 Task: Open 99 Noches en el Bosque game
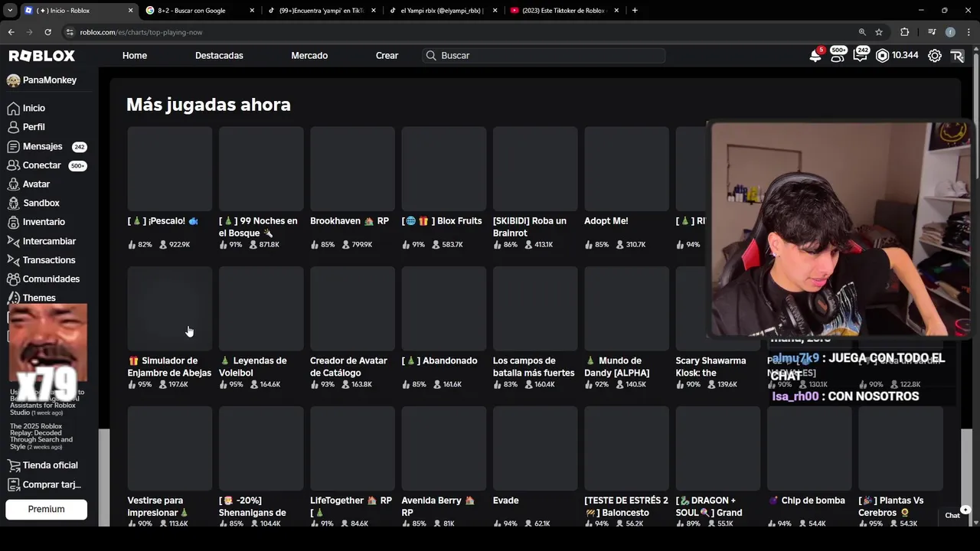tap(261, 169)
